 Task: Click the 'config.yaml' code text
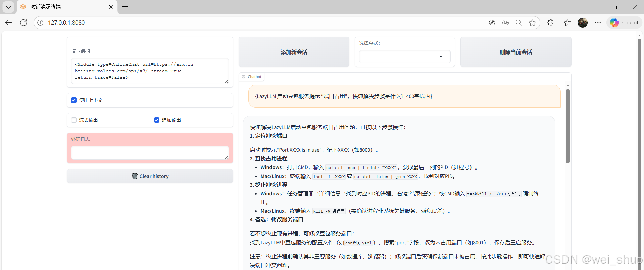click(x=358, y=243)
